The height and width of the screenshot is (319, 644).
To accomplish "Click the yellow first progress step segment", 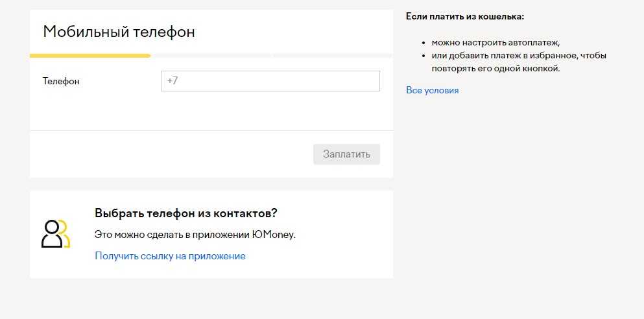I will point(90,56).
